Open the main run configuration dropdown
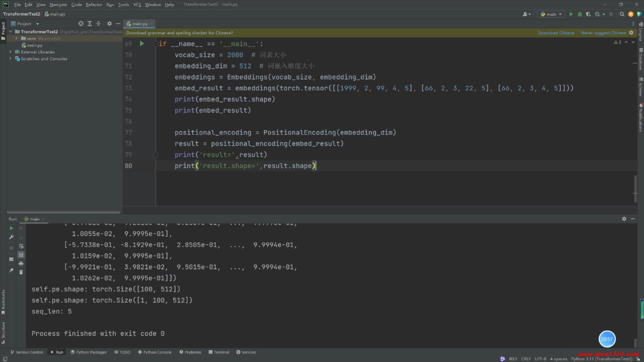This screenshot has width=644, height=362. 551,14
